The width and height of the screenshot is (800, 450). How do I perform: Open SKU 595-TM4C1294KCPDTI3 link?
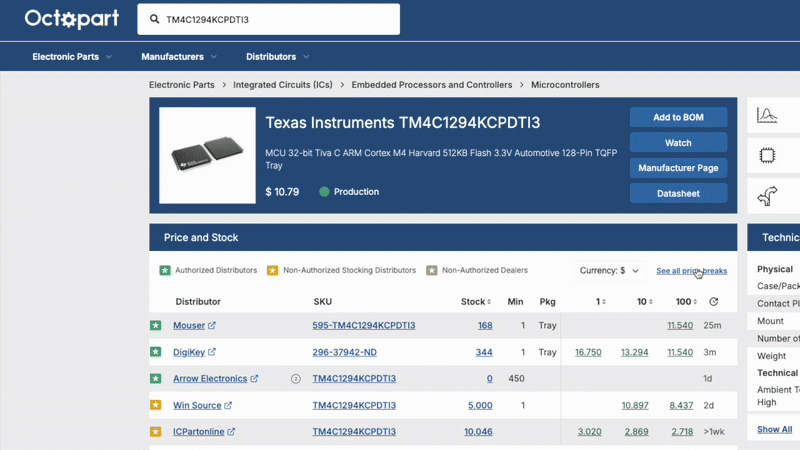coord(364,326)
